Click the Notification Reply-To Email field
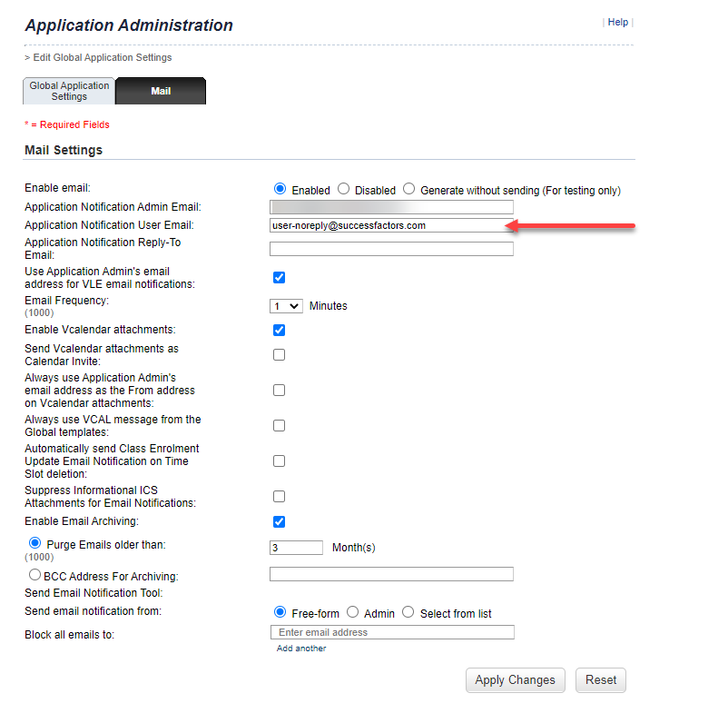Viewport: 728px width, 723px height. pos(391,249)
